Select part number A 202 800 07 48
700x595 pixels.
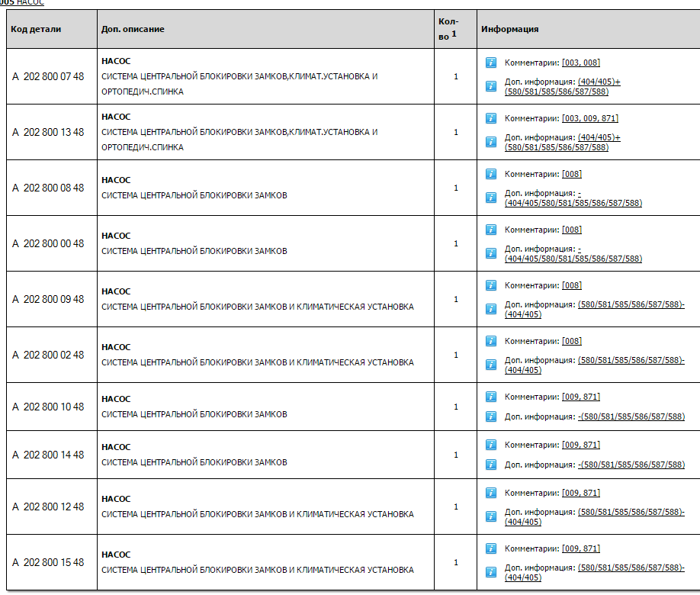point(48,76)
